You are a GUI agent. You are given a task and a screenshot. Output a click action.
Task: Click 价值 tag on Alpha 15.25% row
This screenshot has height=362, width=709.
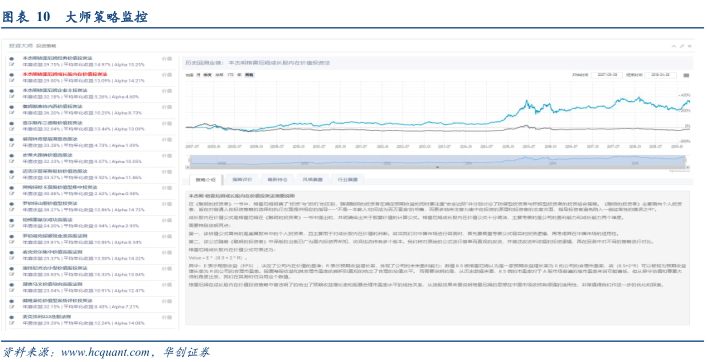coord(167,59)
